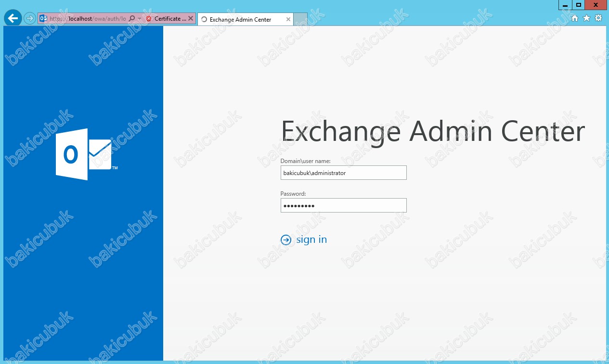Open Favorites with the star icon
This screenshot has width=609, height=364.
click(x=586, y=18)
